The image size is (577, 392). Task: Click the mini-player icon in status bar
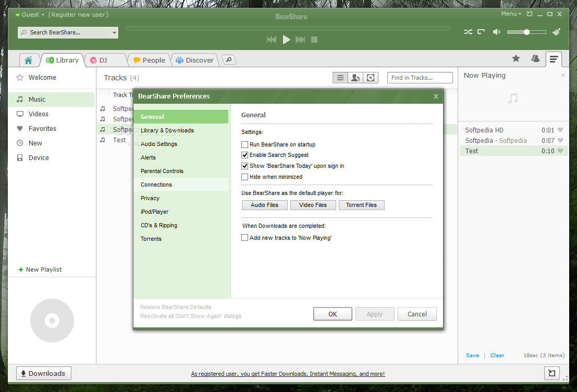[x=551, y=373]
